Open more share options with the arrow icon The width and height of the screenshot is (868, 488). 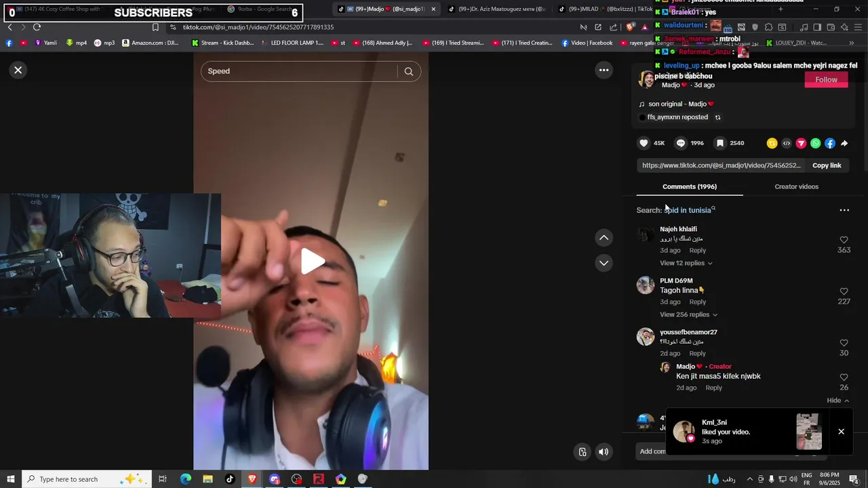[844, 143]
